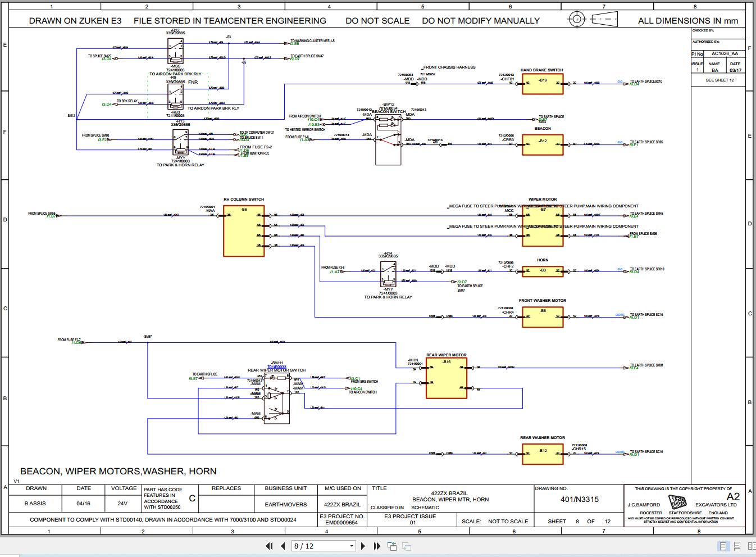Click the 'TO PARK & HORN RELAY' label under -R13

click(180, 165)
